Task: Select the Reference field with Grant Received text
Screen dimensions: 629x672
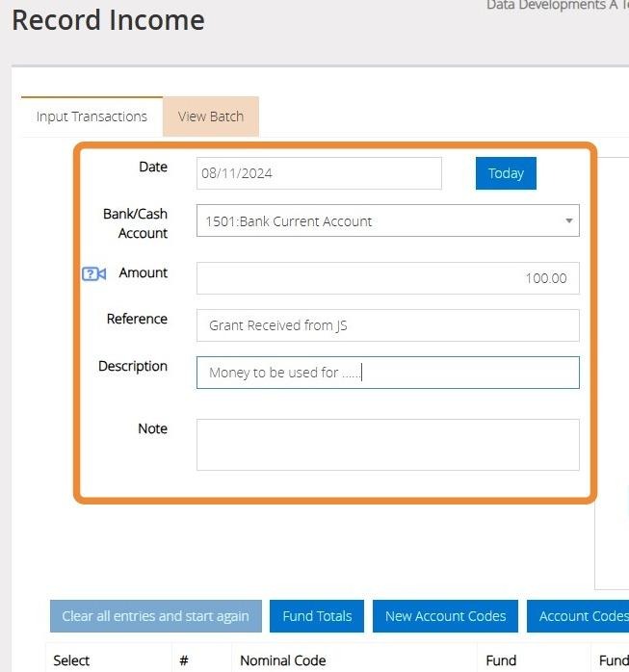Action: pyautogui.click(x=388, y=325)
